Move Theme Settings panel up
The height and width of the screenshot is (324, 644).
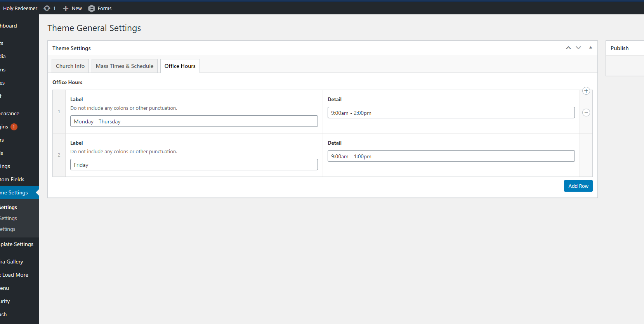568,48
